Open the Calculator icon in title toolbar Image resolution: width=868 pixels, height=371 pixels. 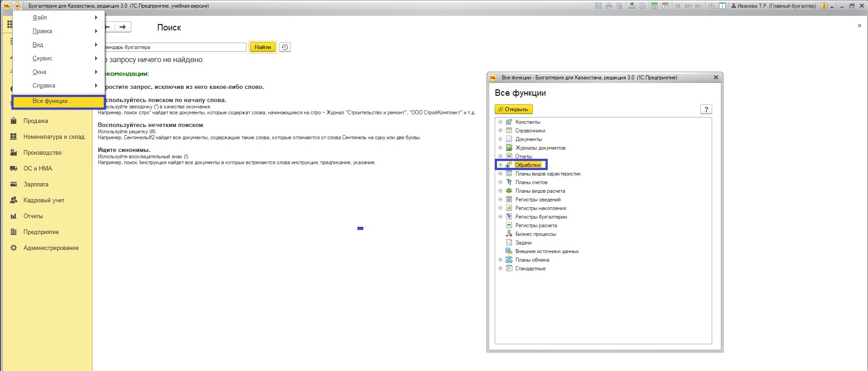click(654, 6)
